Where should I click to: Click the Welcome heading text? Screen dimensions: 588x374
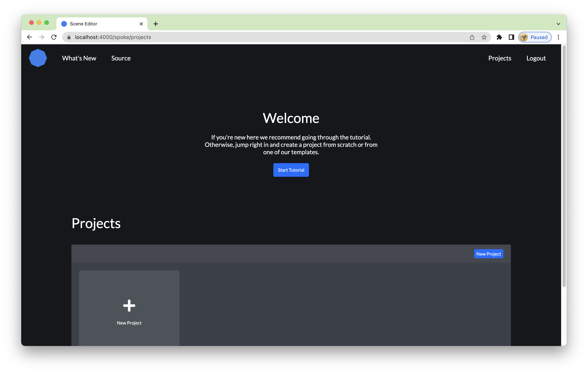(x=291, y=118)
